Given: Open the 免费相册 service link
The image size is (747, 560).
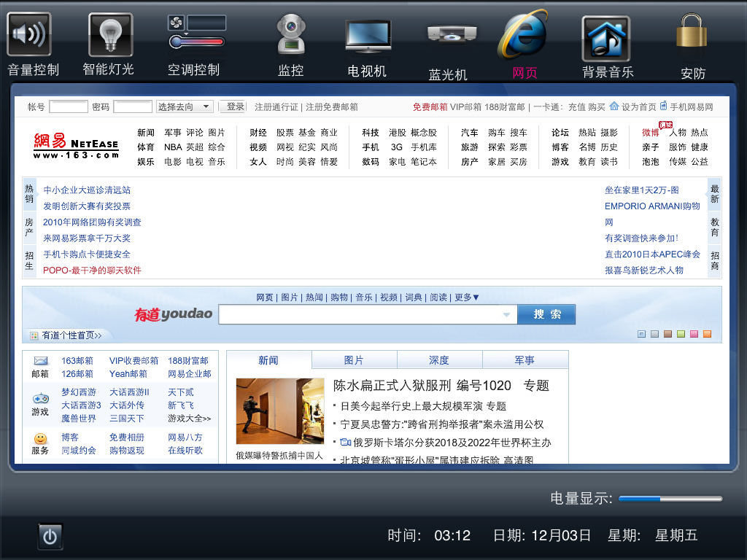Looking at the screenshot, I should pyautogui.click(x=127, y=437).
